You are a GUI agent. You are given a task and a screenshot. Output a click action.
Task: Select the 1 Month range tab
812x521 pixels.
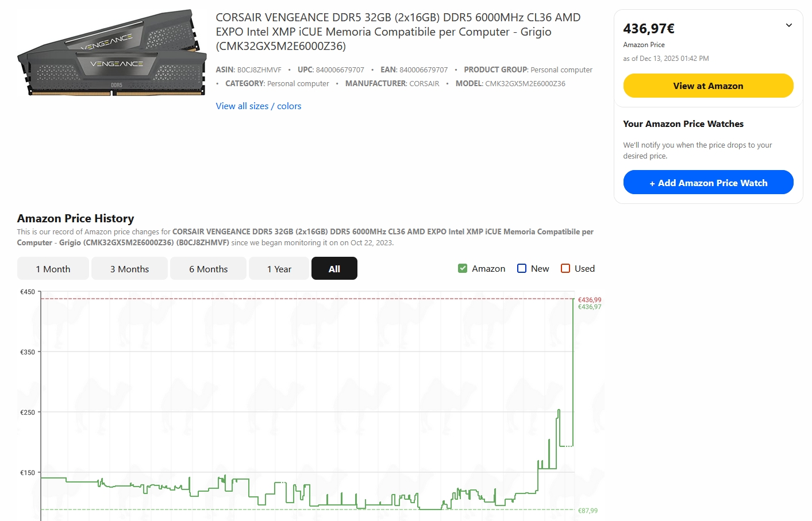coord(53,269)
